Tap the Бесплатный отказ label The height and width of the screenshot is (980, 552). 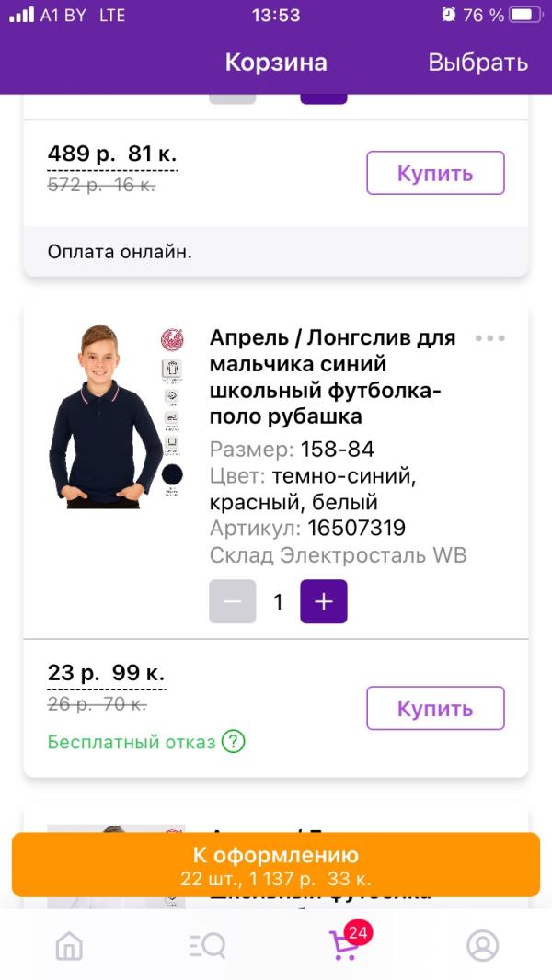[x=132, y=742]
